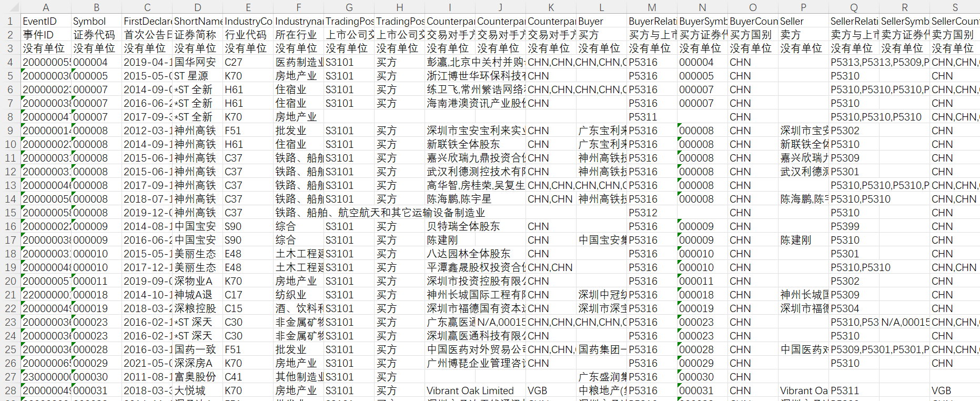Select the 纺织业 cell
The height and width of the screenshot is (401, 980).
(x=298, y=295)
